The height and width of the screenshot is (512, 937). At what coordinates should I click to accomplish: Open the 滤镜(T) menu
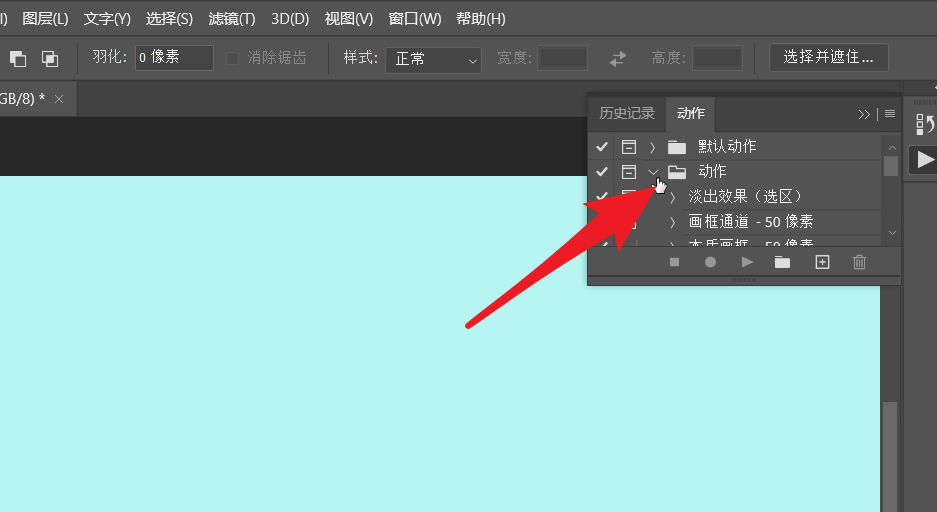tap(232, 19)
